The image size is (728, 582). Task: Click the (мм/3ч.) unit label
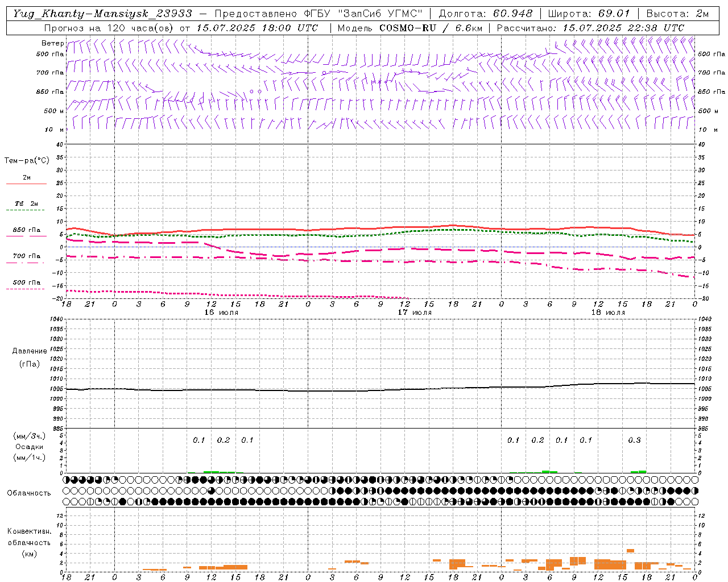[x=29, y=436]
